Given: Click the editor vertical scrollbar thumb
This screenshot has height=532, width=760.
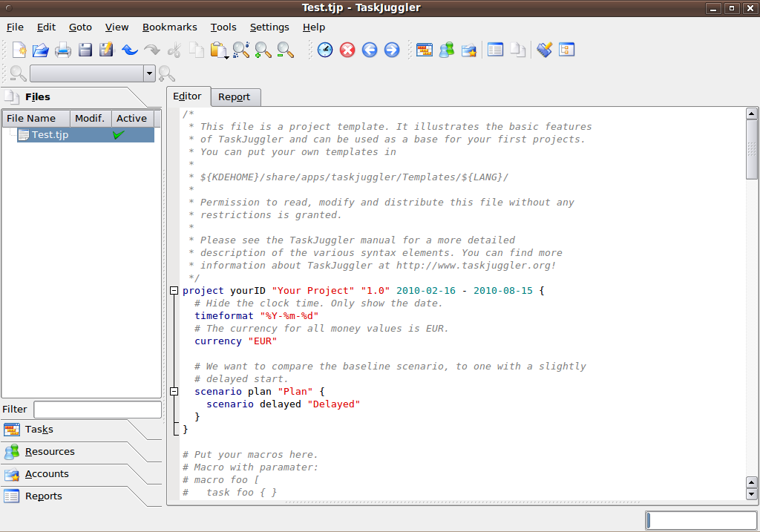Looking at the screenshot, I should 751,149.
